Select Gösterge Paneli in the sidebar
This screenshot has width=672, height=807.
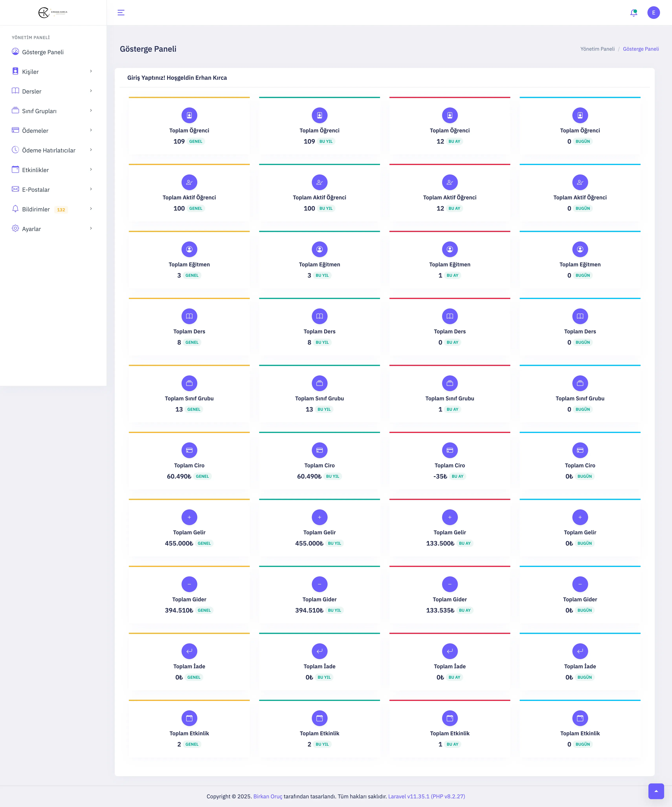click(x=43, y=52)
